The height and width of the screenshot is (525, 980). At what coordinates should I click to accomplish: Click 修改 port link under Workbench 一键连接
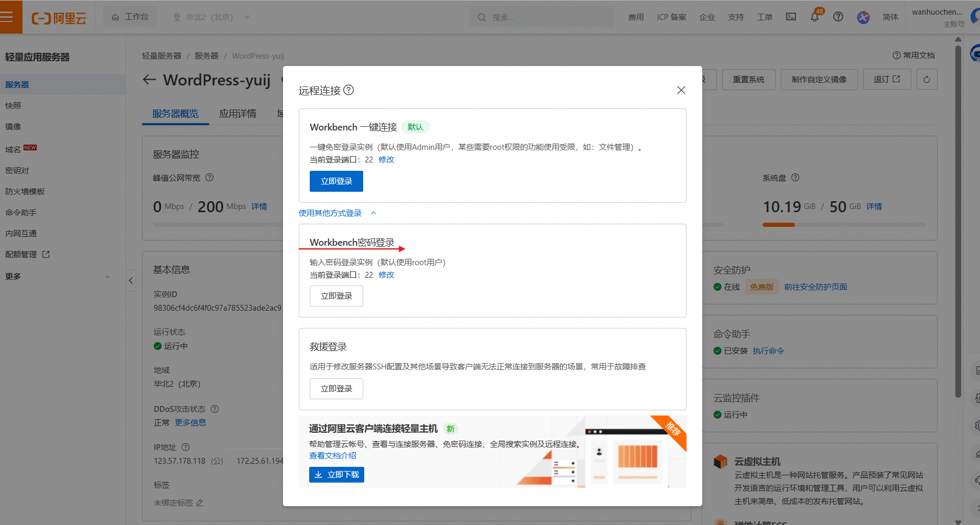pyautogui.click(x=386, y=160)
